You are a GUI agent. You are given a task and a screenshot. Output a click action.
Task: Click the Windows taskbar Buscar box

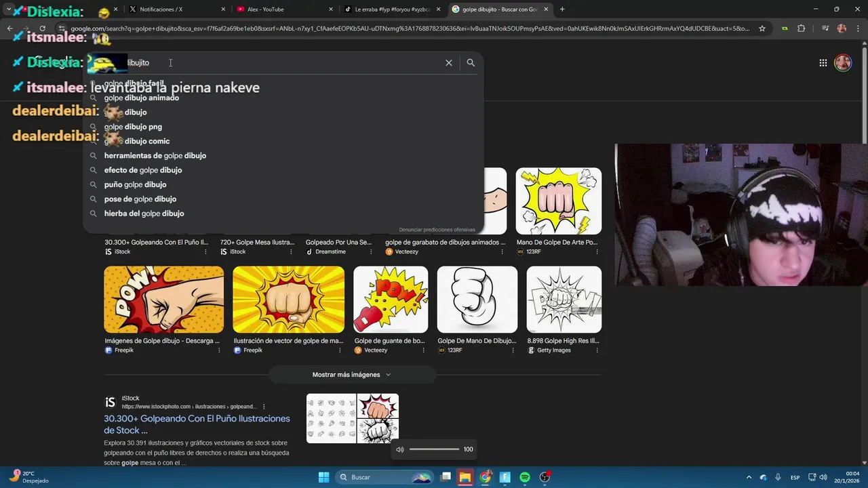[x=385, y=477]
